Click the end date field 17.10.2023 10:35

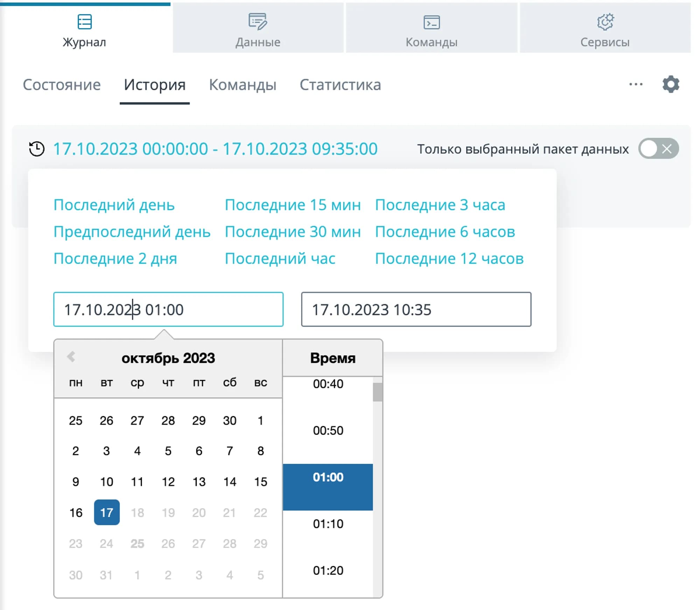pos(416,309)
